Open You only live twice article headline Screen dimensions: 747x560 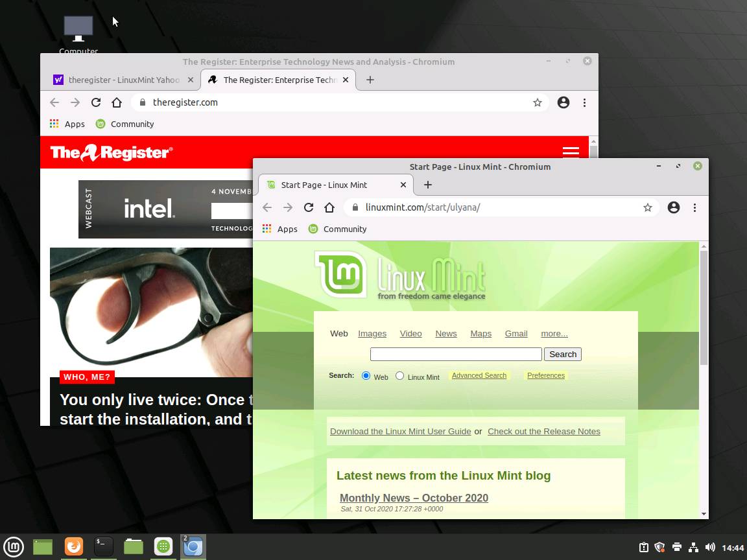tap(156, 409)
